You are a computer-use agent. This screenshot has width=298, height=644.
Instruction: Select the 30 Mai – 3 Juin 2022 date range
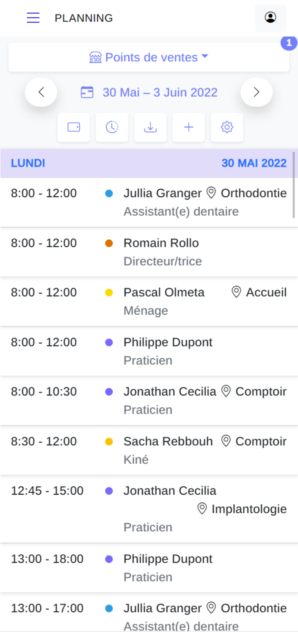[160, 92]
